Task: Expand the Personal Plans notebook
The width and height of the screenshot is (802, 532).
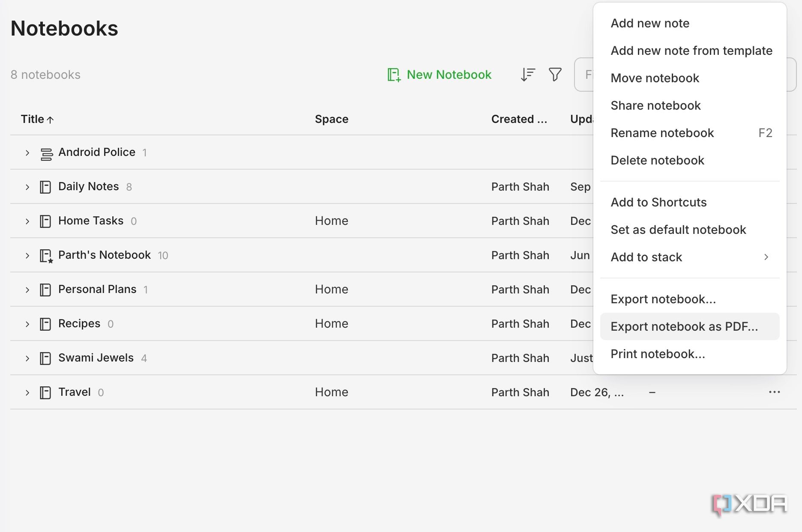Action: point(27,290)
